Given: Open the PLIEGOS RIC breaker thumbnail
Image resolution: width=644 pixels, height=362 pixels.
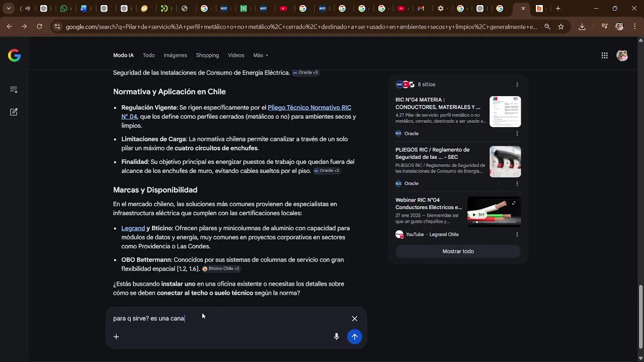Looking at the screenshot, I should (505, 162).
